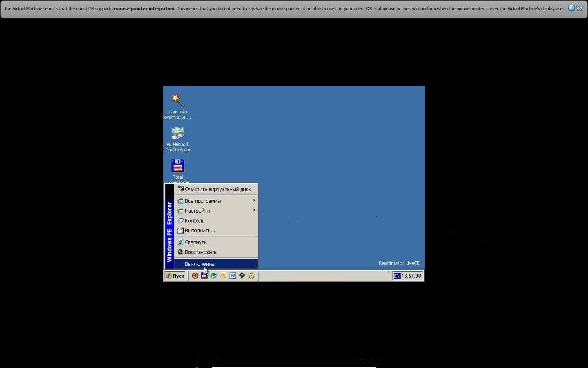Image resolution: width=588 pixels, height=368 pixels.
Task: Click the Пуск start button
Action: (175, 276)
